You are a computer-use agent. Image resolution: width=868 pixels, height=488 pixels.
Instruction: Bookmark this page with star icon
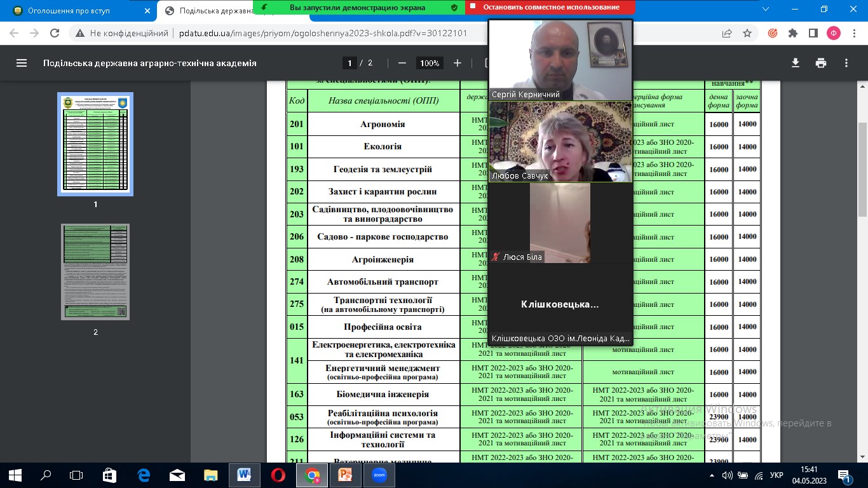click(x=747, y=33)
